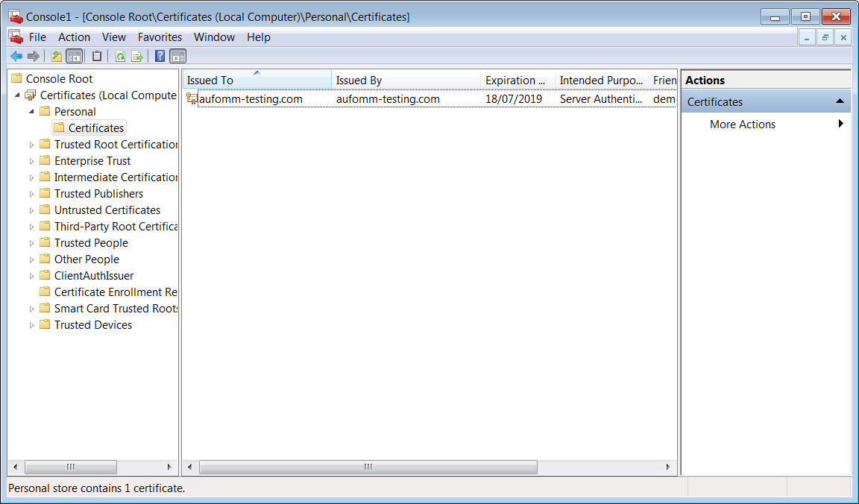This screenshot has height=504, width=859.
Task: Click the certificate list horizontal scrollbar
Action: point(368,467)
